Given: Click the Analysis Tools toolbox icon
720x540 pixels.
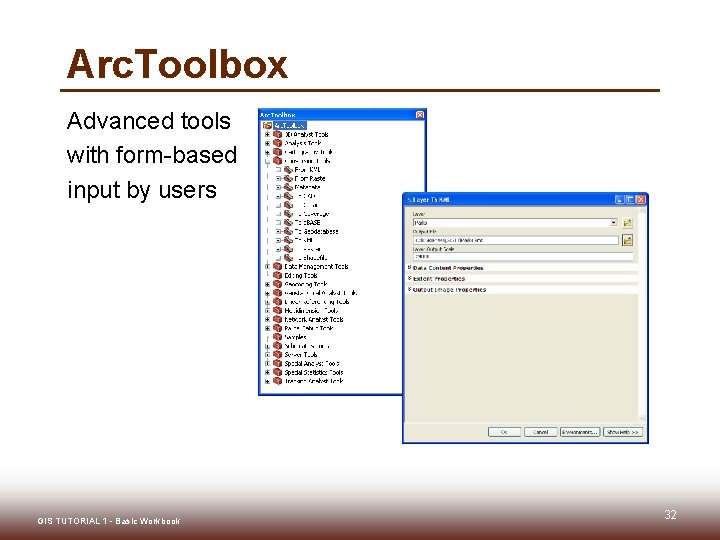Looking at the screenshot, I should pyautogui.click(x=277, y=143).
